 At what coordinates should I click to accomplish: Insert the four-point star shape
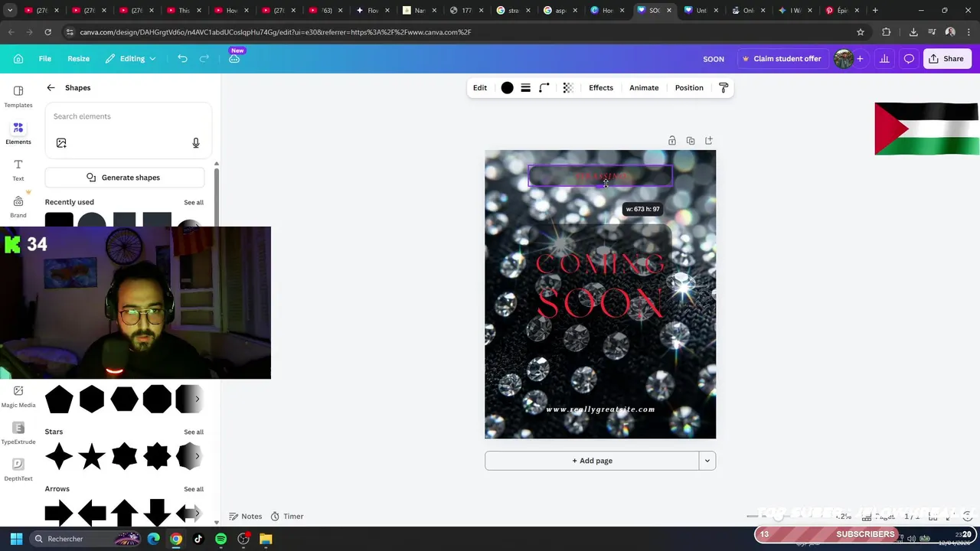59,457
